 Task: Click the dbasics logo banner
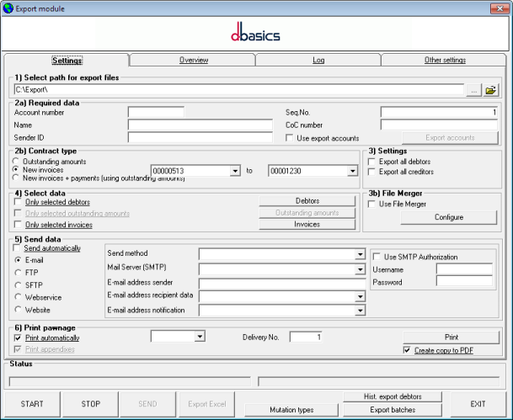point(255,33)
